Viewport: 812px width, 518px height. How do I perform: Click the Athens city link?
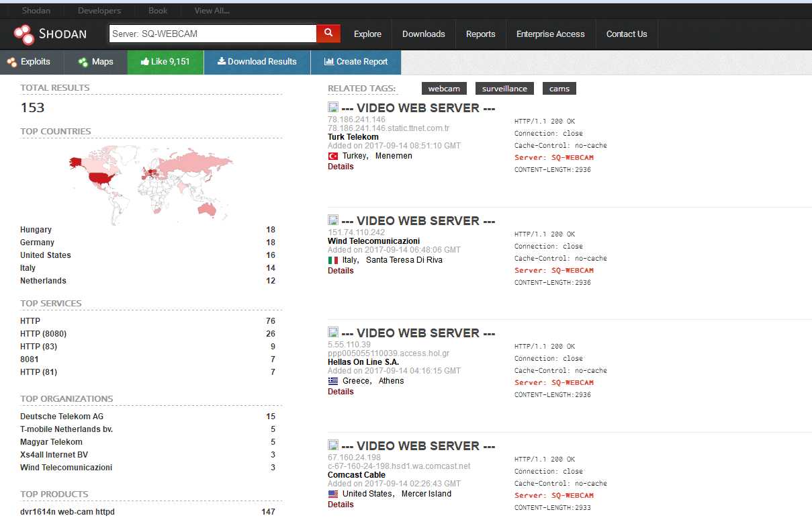click(x=392, y=381)
